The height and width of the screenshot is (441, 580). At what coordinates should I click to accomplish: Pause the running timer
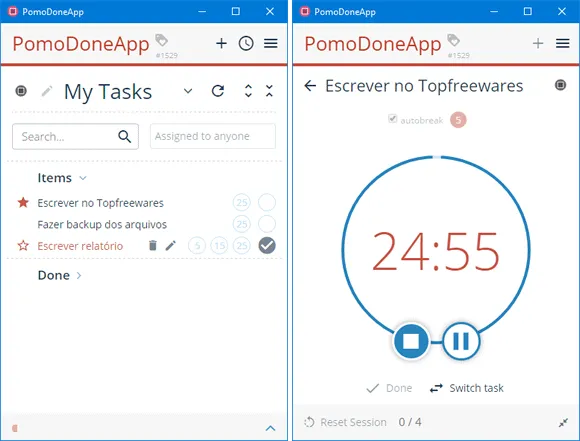point(461,341)
